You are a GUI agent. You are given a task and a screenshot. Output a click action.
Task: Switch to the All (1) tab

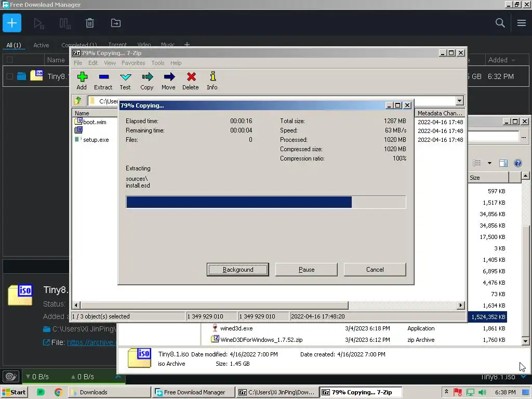coord(14,45)
